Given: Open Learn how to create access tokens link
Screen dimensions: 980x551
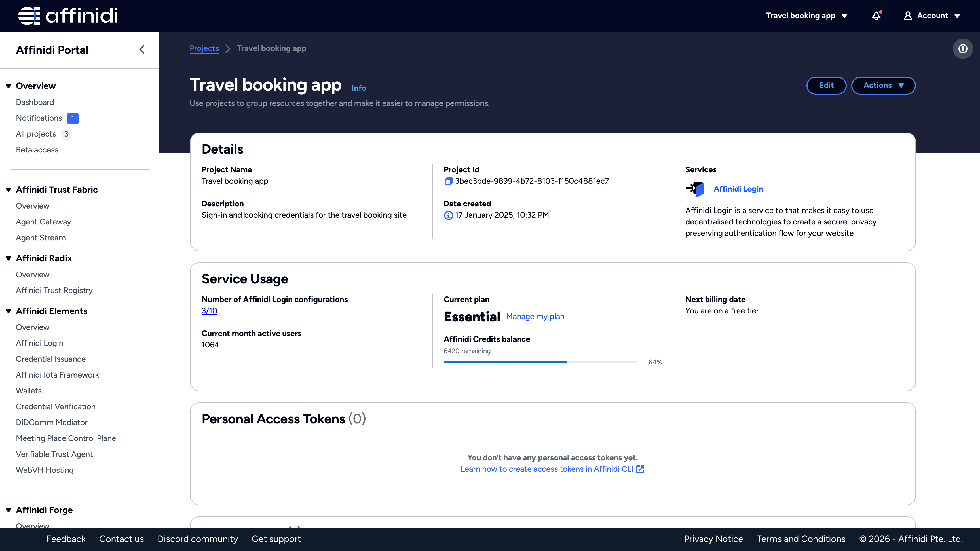Looking at the screenshot, I should point(547,469).
